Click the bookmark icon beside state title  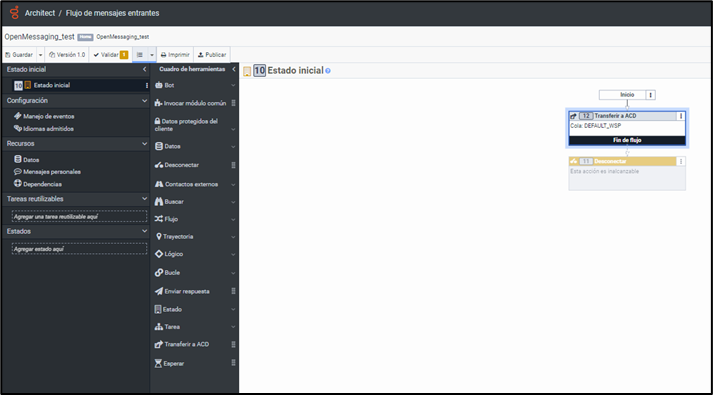247,71
